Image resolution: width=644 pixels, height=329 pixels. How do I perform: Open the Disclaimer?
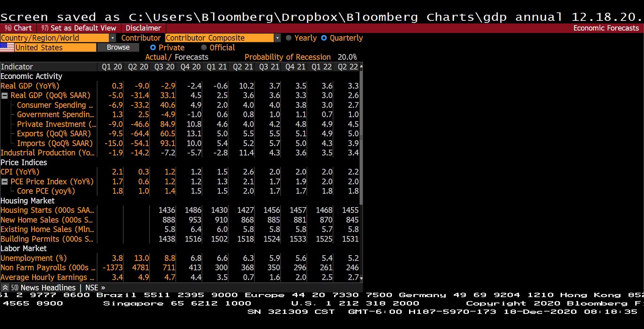click(144, 28)
